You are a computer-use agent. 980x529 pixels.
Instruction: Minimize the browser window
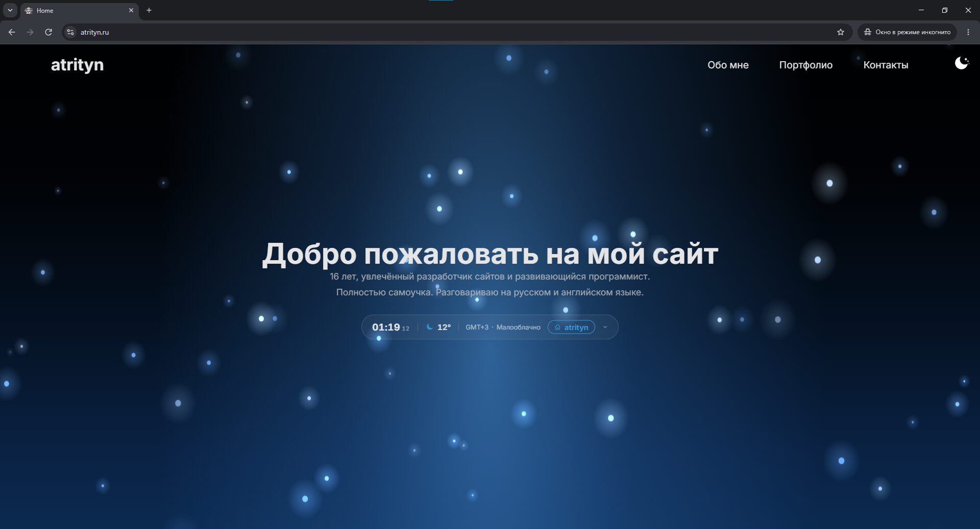921,10
